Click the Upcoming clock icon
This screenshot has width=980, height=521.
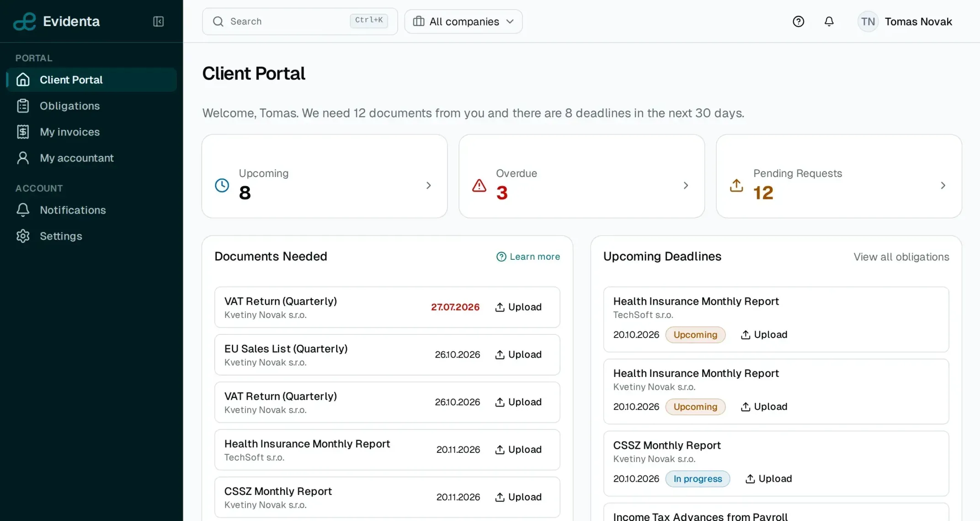pos(222,185)
